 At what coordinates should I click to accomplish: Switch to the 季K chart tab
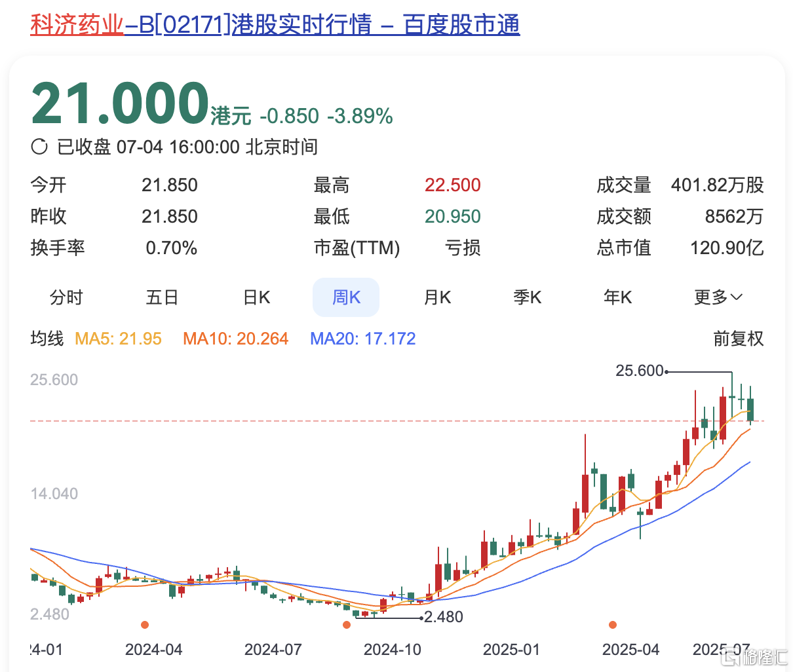click(x=528, y=297)
